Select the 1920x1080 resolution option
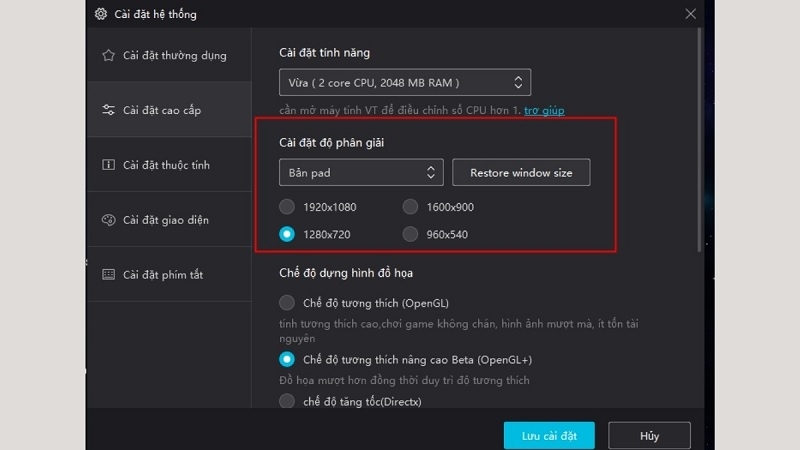800x450 pixels. click(287, 207)
